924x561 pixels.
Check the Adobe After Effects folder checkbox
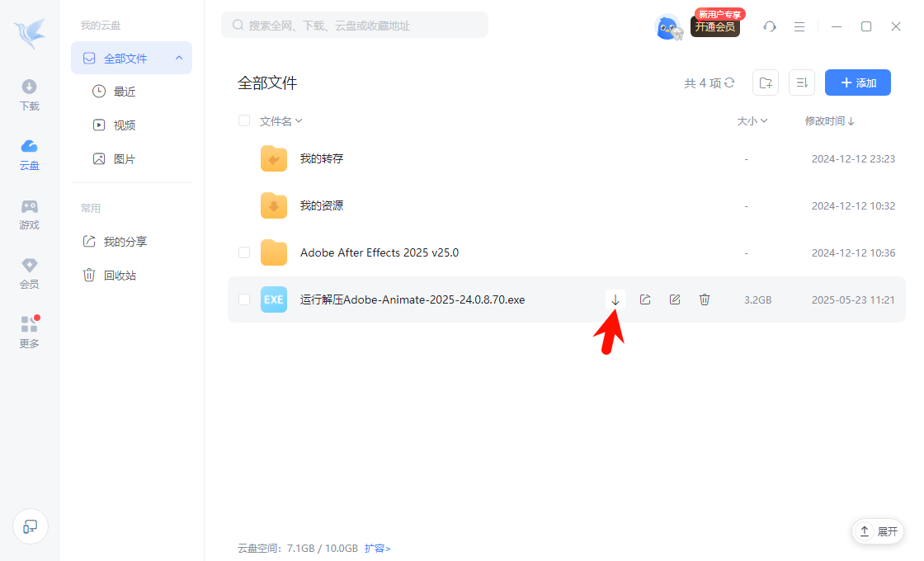click(244, 252)
